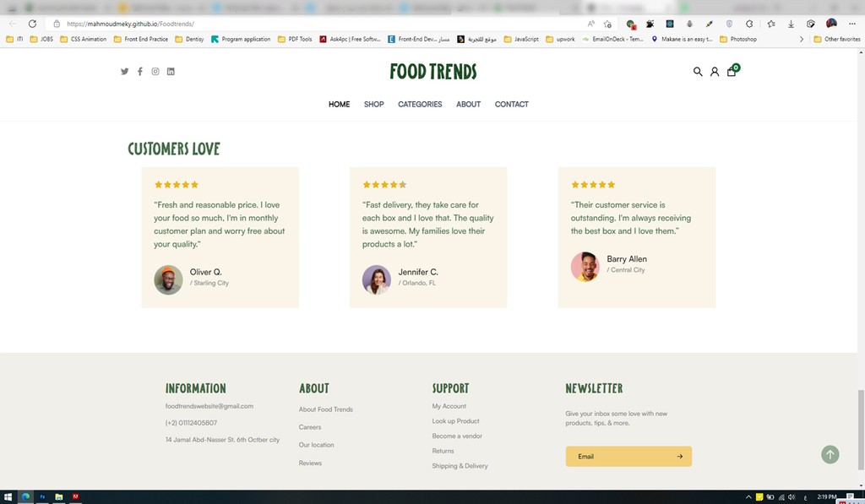This screenshot has width=865, height=504.
Task: Open the Facebook social icon
Action: [x=140, y=71]
